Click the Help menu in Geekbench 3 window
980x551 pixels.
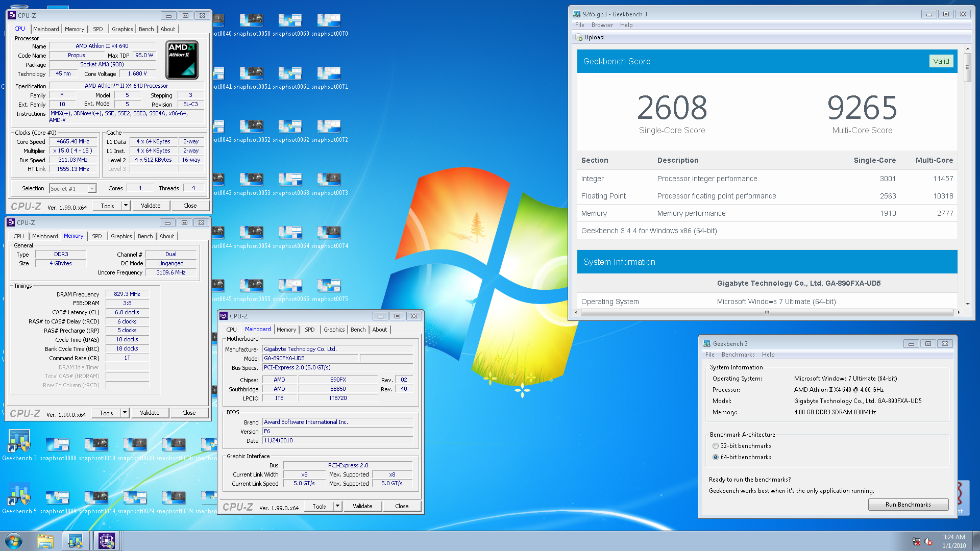(x=768, y=355)
